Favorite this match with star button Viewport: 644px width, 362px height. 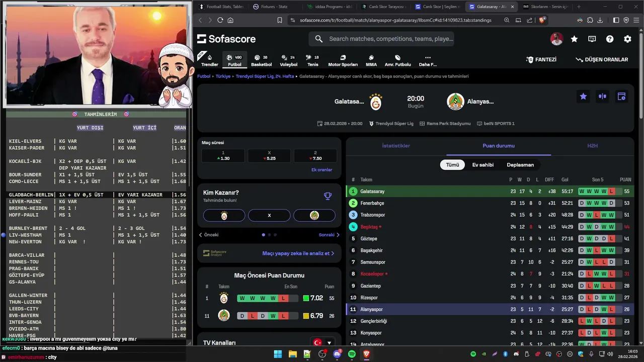coord(583,97)
